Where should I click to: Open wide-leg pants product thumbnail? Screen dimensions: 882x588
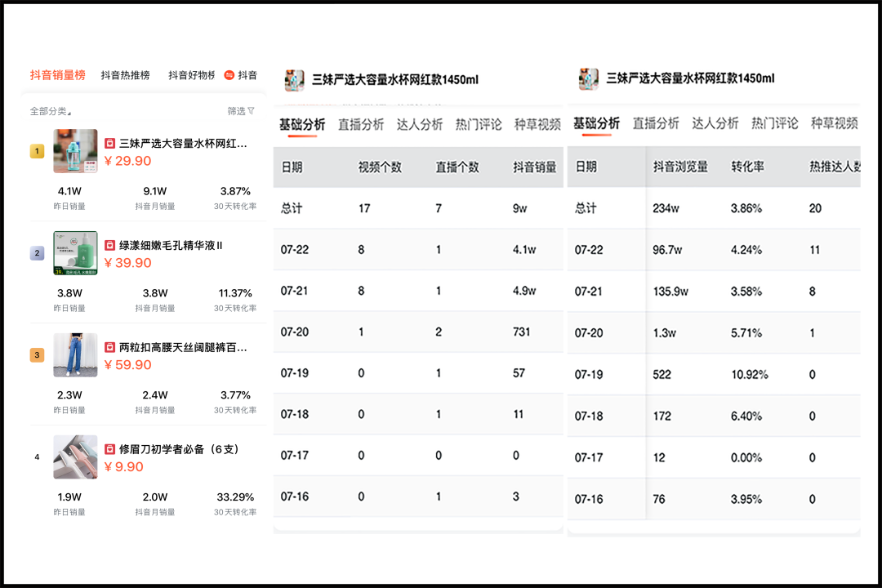(x=75, y=354)
